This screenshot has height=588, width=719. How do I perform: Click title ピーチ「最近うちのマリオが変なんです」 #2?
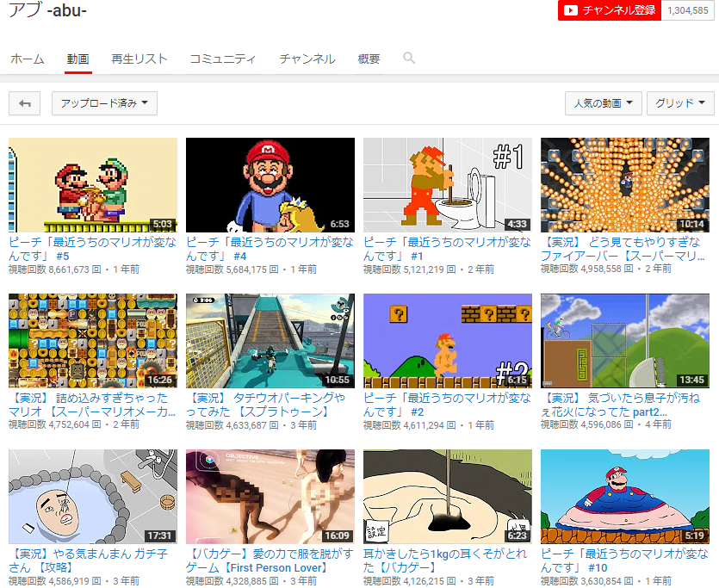pyautogui.click(x=447, y=405)
